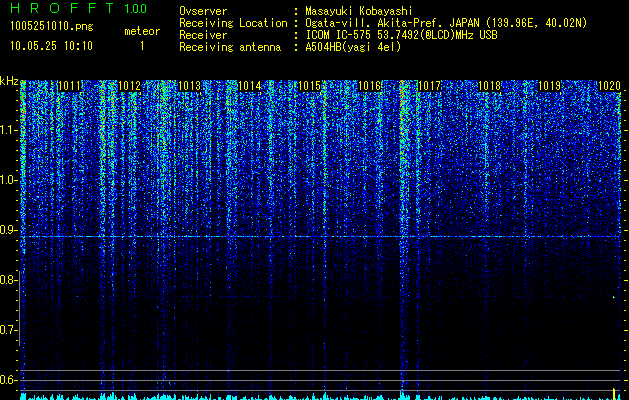This screenshot has width=629, height=400.
Task: Click the 1011 time marker label
Action: pos(69,86)
